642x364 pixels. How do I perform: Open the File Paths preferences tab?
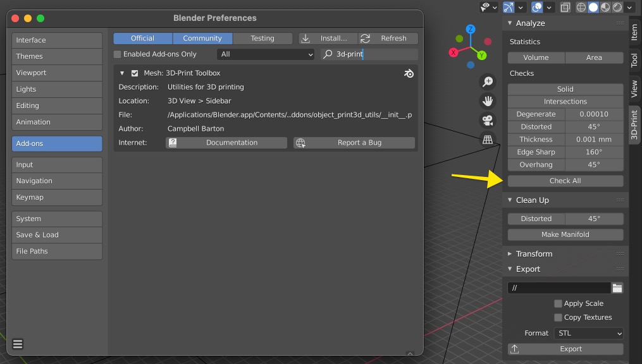pyautogui.click(x=57, y=251)
